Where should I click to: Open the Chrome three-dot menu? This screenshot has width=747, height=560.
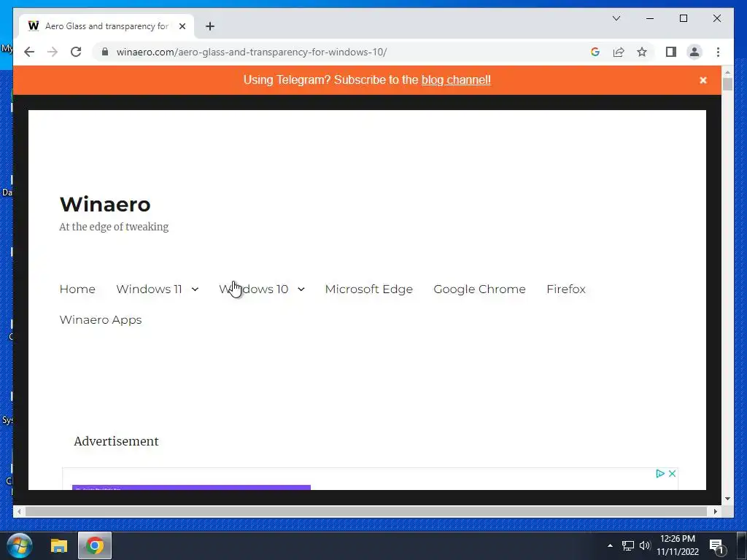[x=718, y=52]
